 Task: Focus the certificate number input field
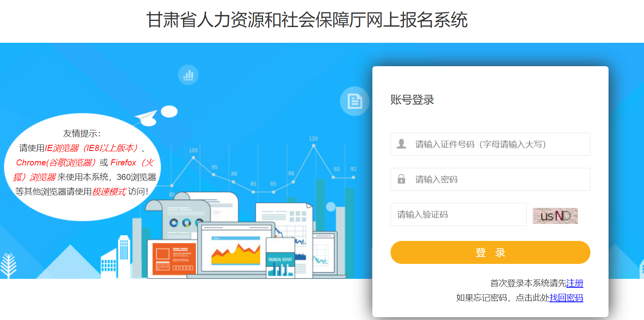(490, 144)
